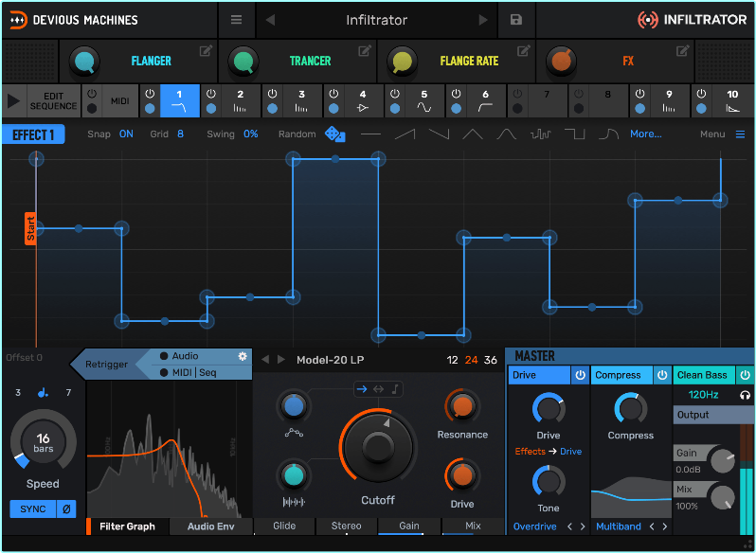Select one-way cutoff modulation arrow

coord(362,389)
